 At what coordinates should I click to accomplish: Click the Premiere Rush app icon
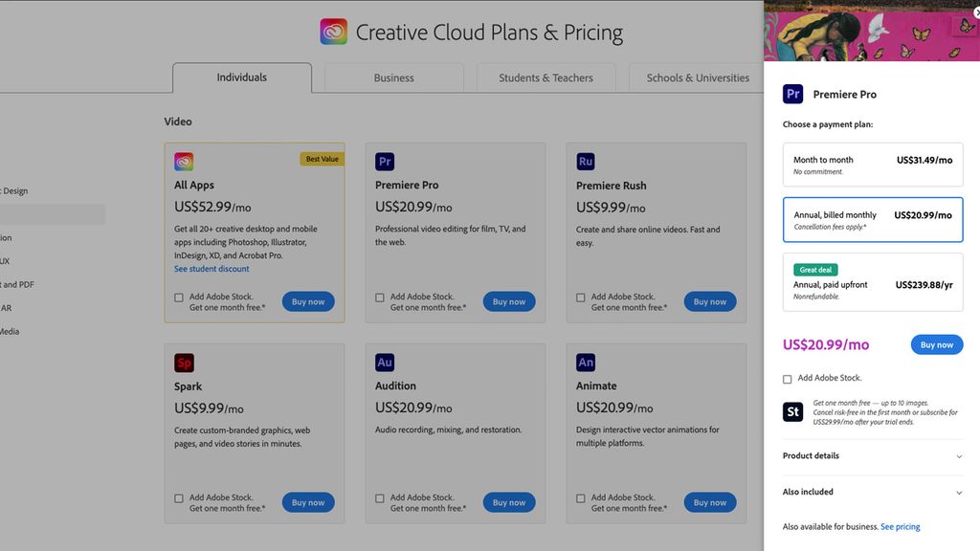click(x=585, y=161)
